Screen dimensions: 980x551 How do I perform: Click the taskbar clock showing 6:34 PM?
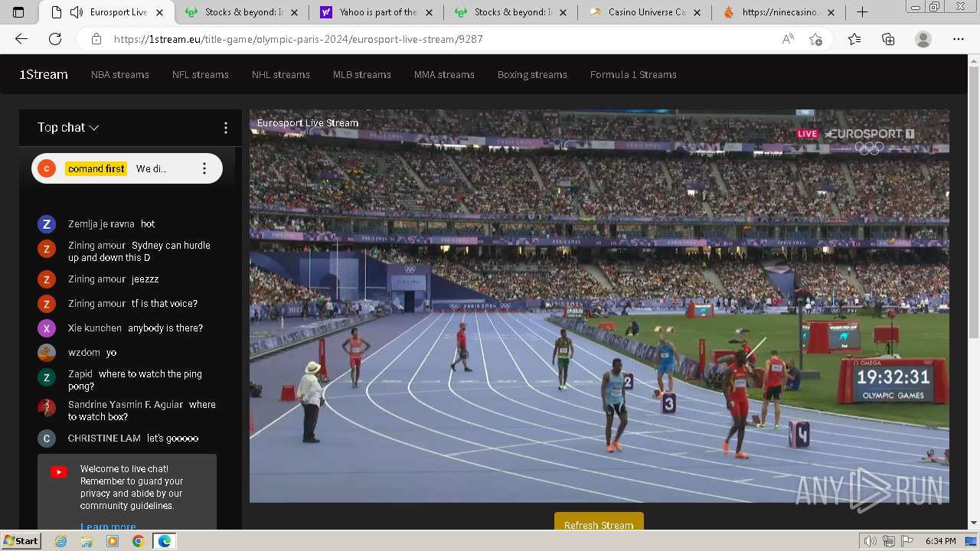tap(940, 541)
